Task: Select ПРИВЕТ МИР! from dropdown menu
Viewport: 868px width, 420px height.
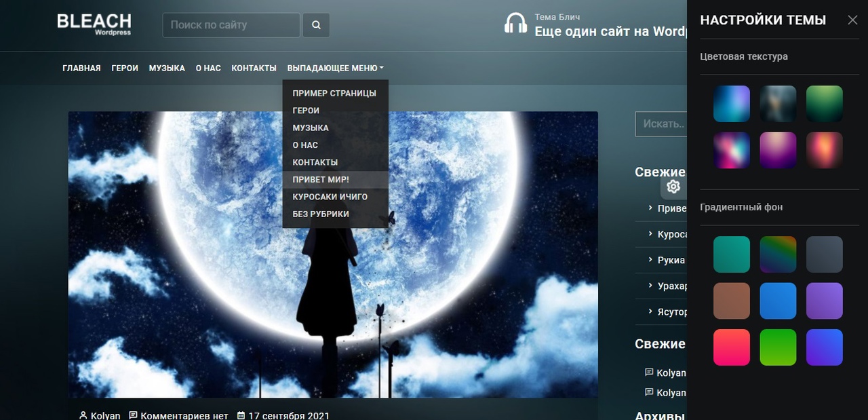Action: [335, 180]
